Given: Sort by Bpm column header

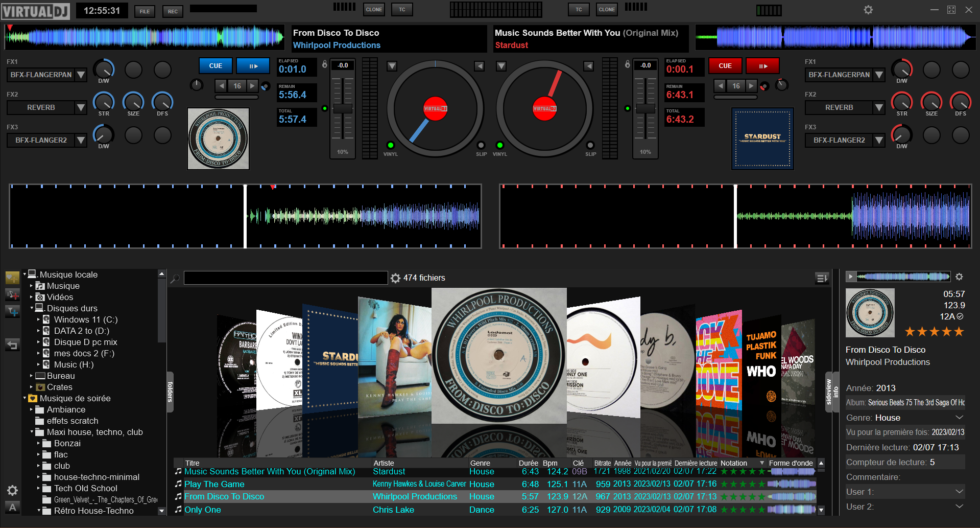Looking at the screenshot, I should [550, 463].
